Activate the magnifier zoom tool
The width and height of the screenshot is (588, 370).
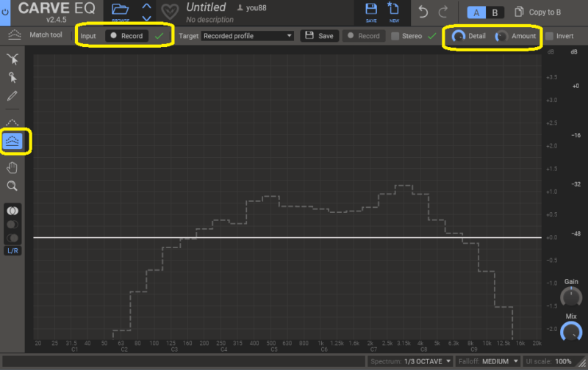pyautogui.click(x=12, y=186)
